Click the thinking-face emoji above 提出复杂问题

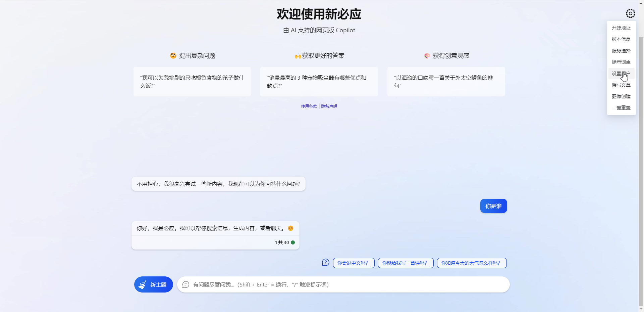173,55
